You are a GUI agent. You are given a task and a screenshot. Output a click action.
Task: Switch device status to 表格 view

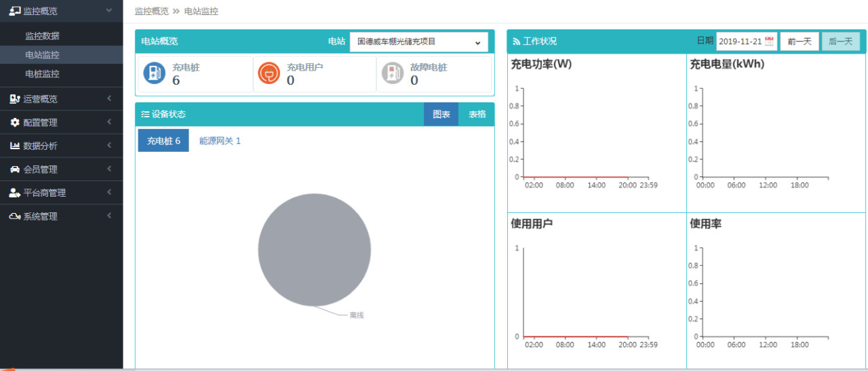pos(477,115)
